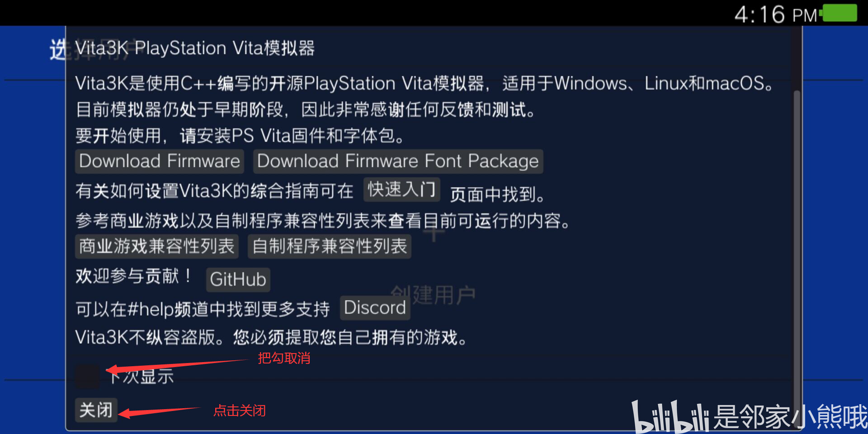Image resolution: width=868 pixels, height=434 pixels.
Task: Click the dialog vertical scrollbar
Action: click(797, 244)
